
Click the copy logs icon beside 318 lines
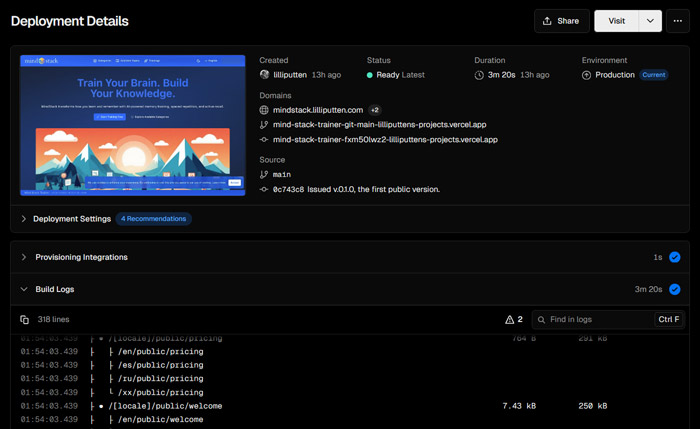click(25, 320)
